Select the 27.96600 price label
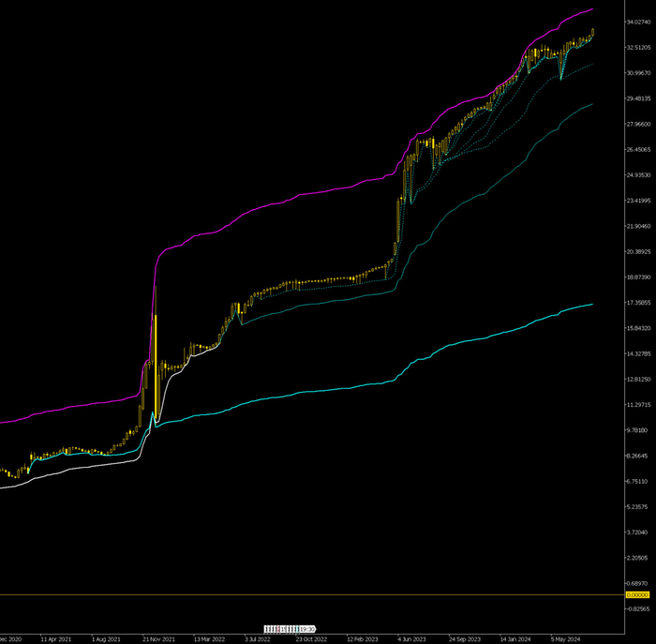656x644 pixels. (638, 124)
